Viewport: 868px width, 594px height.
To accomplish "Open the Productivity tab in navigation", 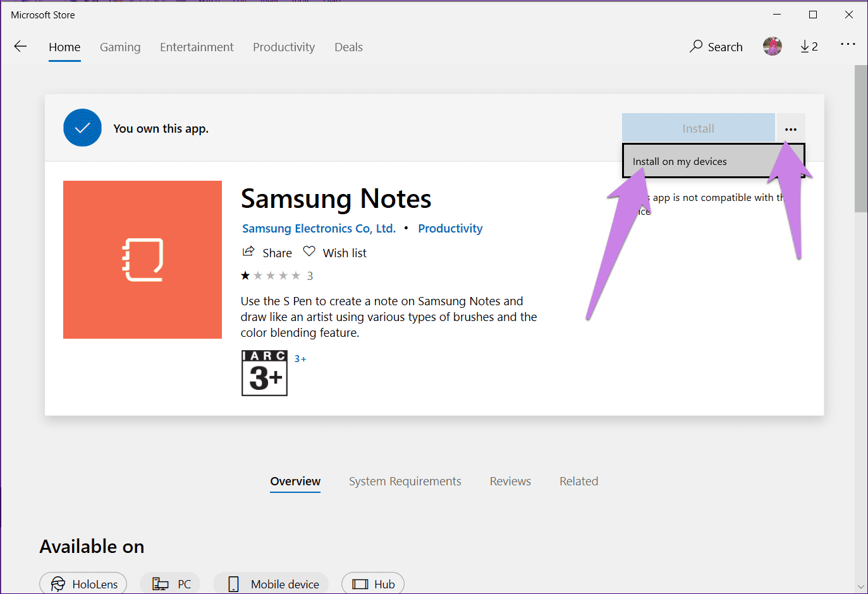I will tap(284, 47).
